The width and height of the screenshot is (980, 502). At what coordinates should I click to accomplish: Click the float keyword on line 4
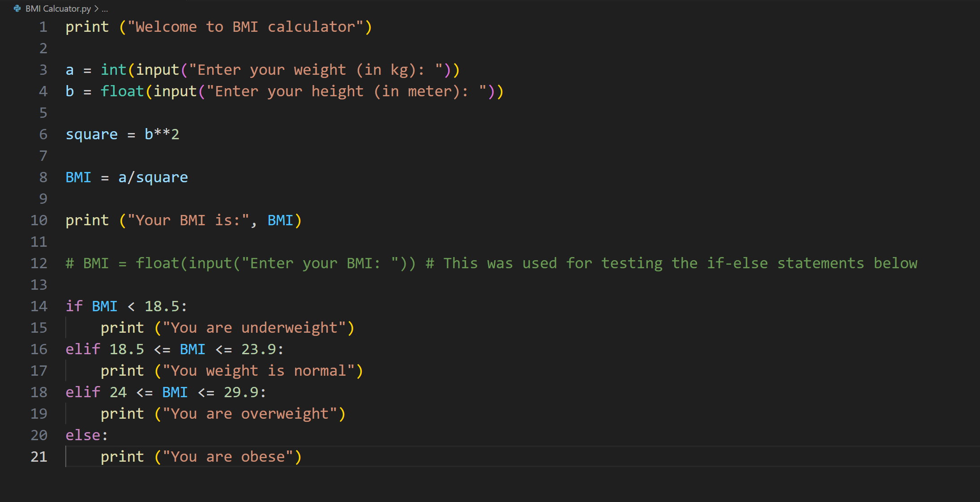pyautogui.click(x=122, y=91)
